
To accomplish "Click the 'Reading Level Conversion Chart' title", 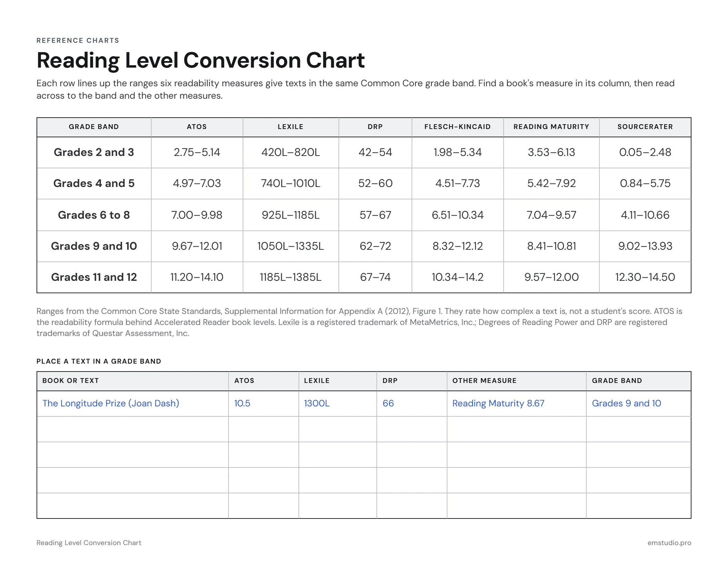I will (x=200, y=60).
